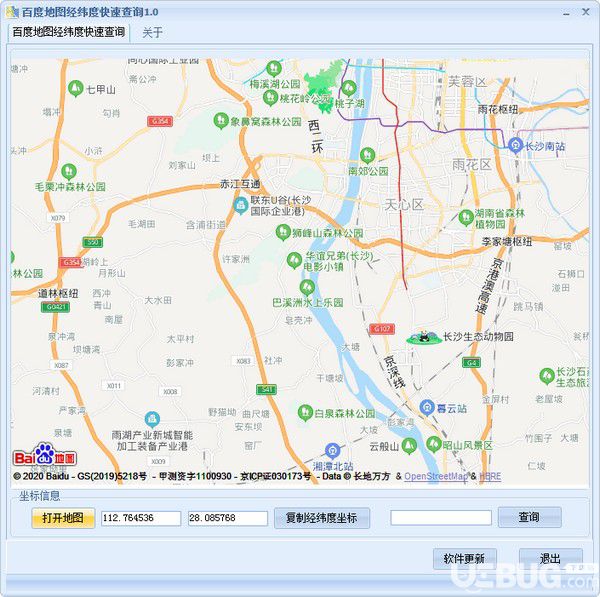Image resolution: width=600 pixels, height=597 pixels.
Task: Click the 复制经纬度坐标 button
Action: click(x=322, y=518)
